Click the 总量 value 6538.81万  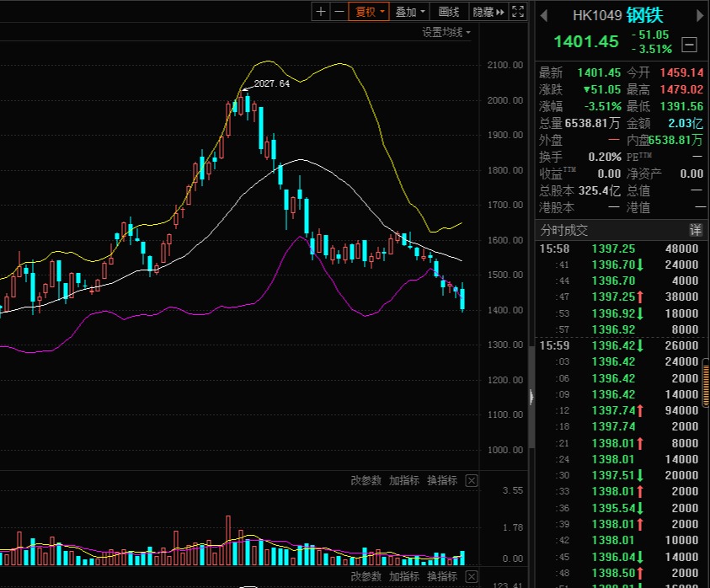[x=592, y=123]
